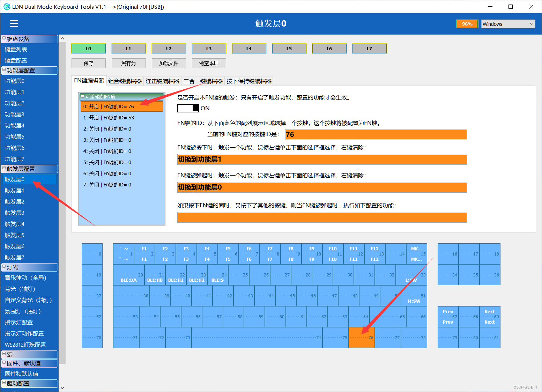Collapse the 固件、默认值 section

click(x=4, y=363)
